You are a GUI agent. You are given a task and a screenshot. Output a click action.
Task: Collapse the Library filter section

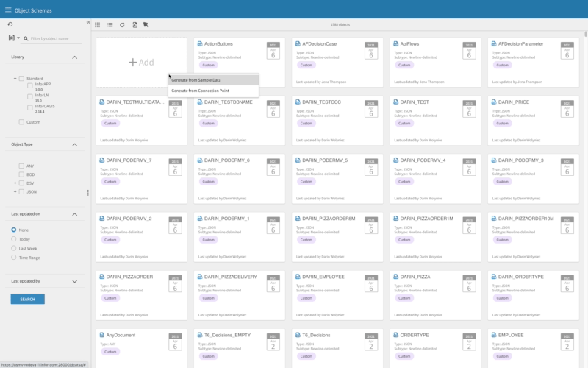point(74,57)
